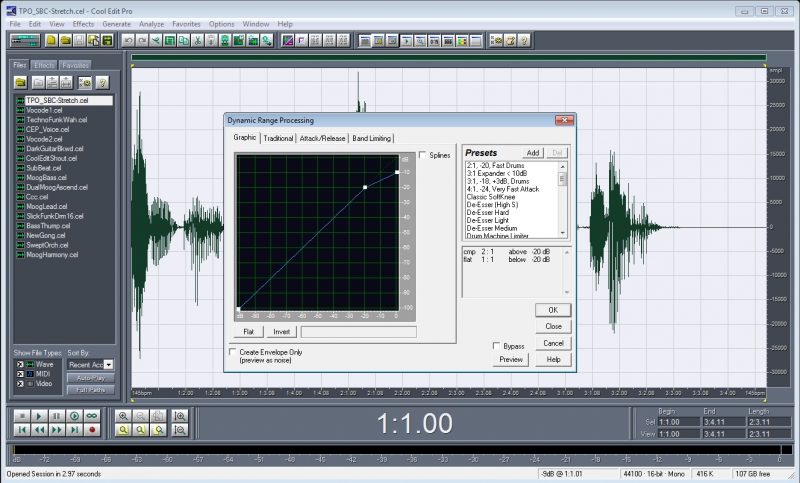Click the Zoom Out vertically magnifier icon
This screenshot has width=800, height=483.
[x=180, y=430]
